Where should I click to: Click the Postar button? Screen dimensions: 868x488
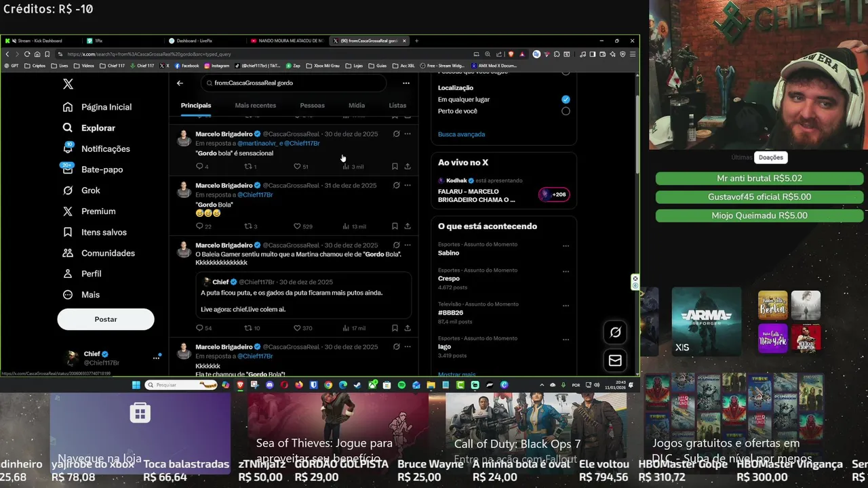pos(106,319)
